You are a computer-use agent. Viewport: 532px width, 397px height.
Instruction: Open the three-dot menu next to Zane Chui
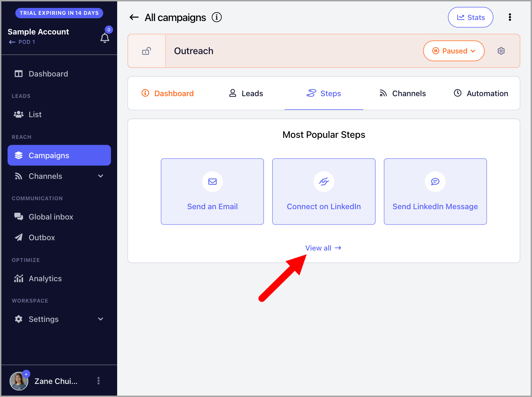coord(99,381)
